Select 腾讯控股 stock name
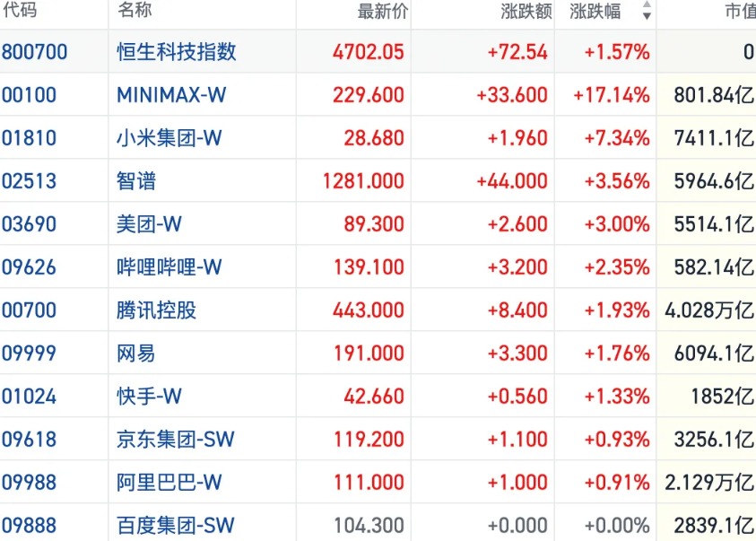This screenshot has height=541, width=756. click(157, 310)
